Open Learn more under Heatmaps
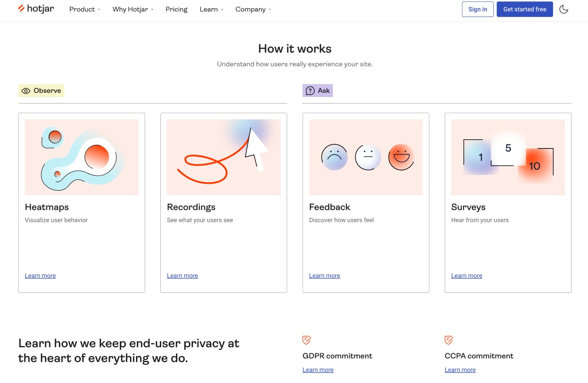This screenshot has width=588, height=383. (40, 275)
